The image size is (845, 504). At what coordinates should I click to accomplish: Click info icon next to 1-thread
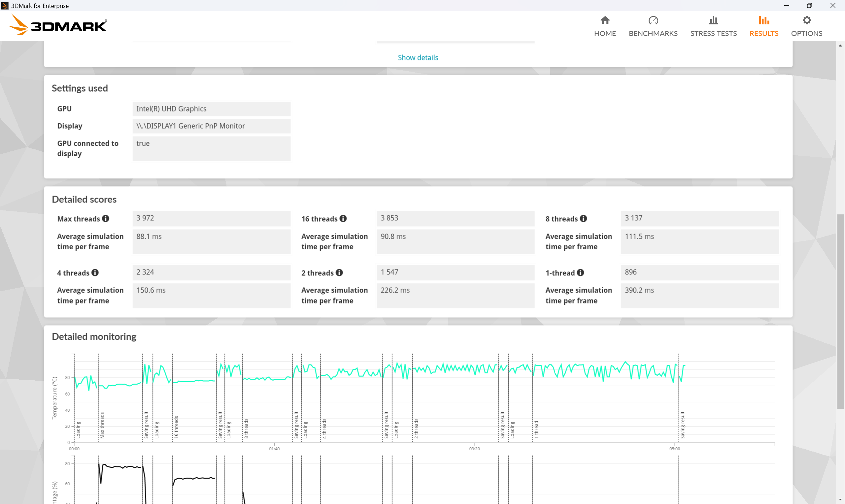tap(580, 272)
